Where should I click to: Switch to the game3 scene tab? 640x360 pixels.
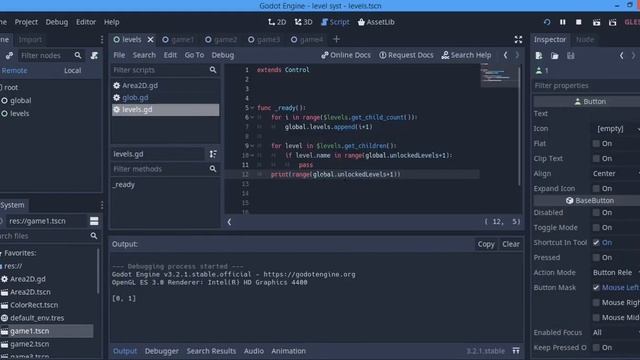pos(264,40)
